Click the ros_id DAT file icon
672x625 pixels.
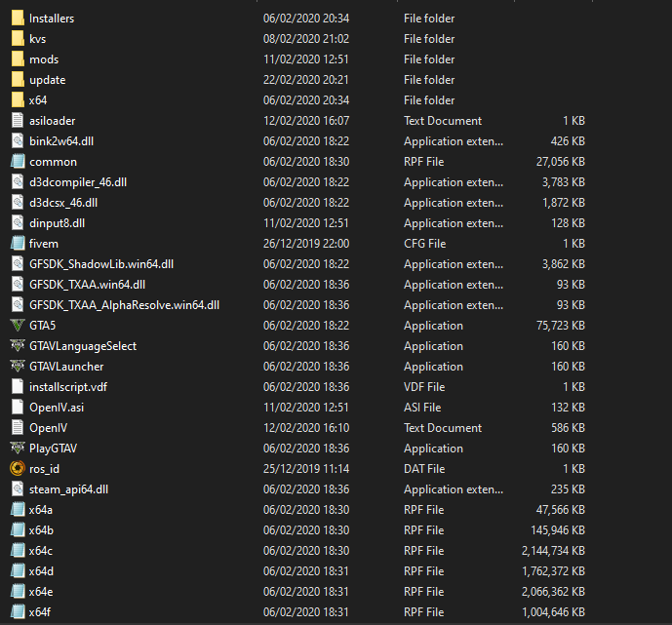coord(17,469)
